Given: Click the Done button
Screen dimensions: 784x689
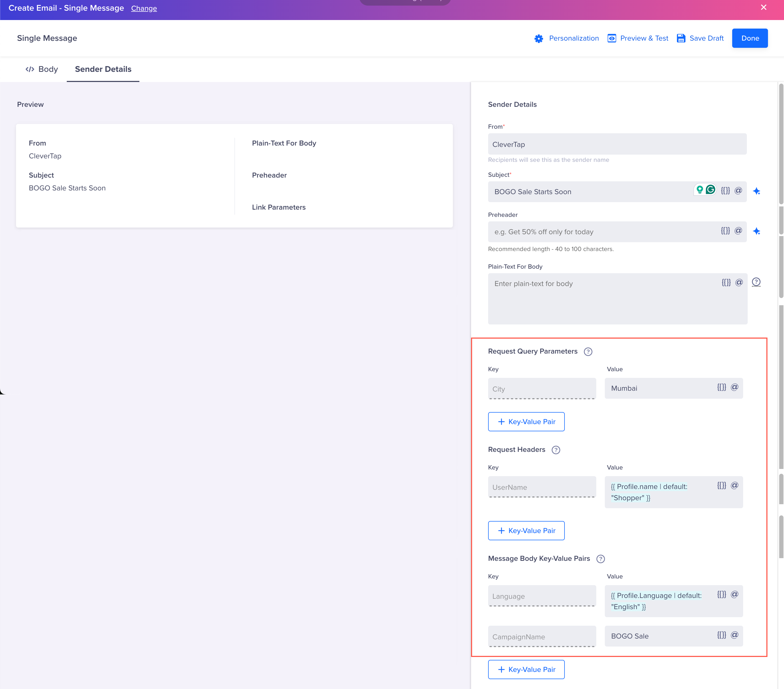Looking at the screenshot, I should 750,38.
